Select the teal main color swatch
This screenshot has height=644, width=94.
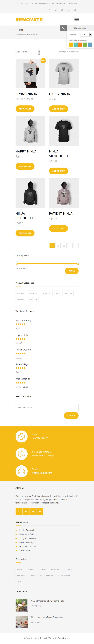(75, 44)
